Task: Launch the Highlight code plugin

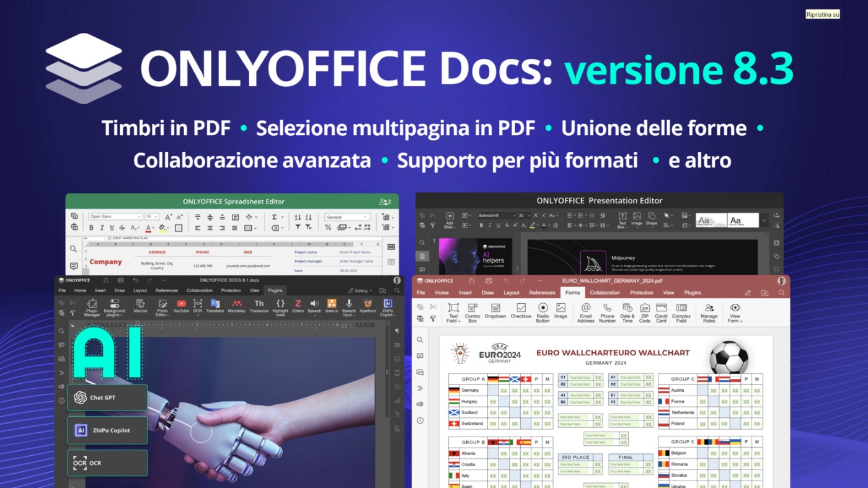Action: point(280,307)
